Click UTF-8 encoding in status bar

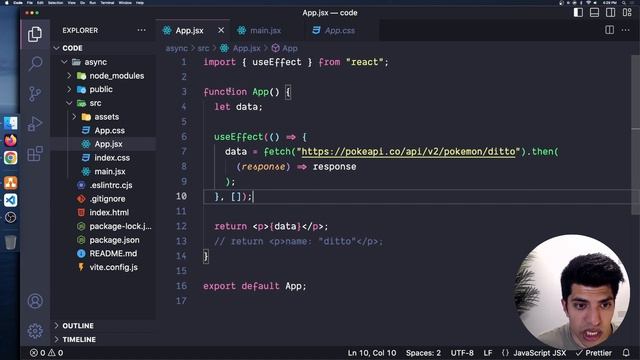click(462, 353)
